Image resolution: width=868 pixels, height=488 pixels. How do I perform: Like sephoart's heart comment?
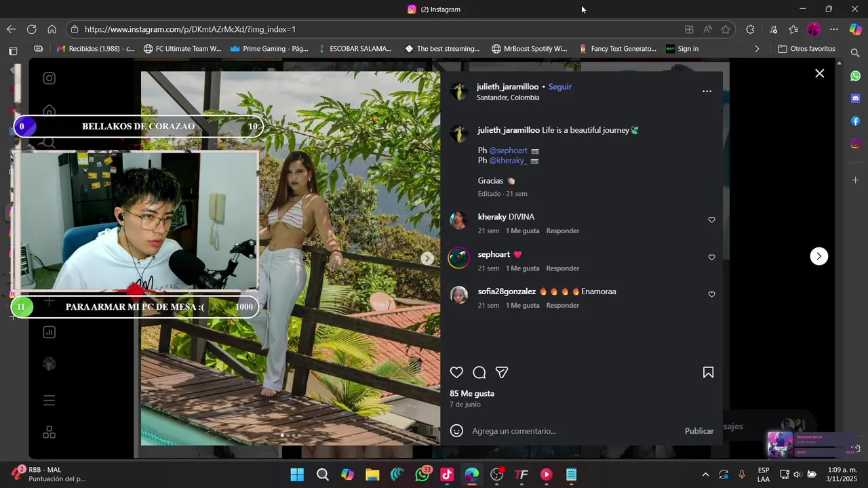(x=711, y=257)
